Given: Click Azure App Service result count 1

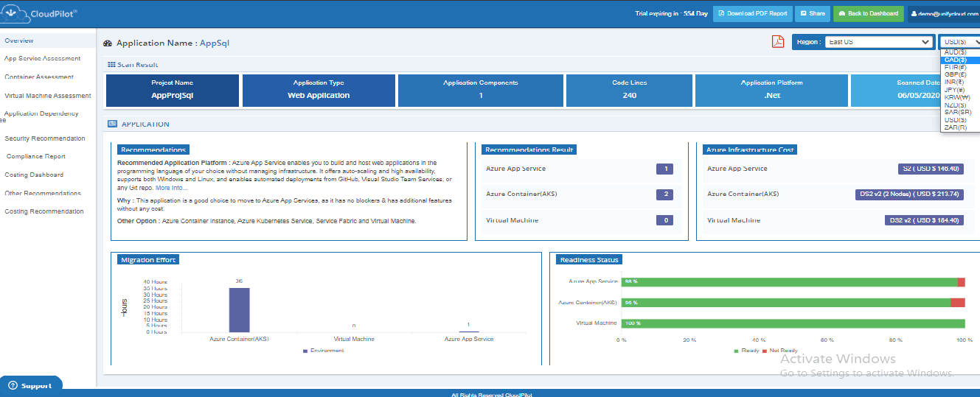Looking at the screenshot, I should [x=664, y=169].
